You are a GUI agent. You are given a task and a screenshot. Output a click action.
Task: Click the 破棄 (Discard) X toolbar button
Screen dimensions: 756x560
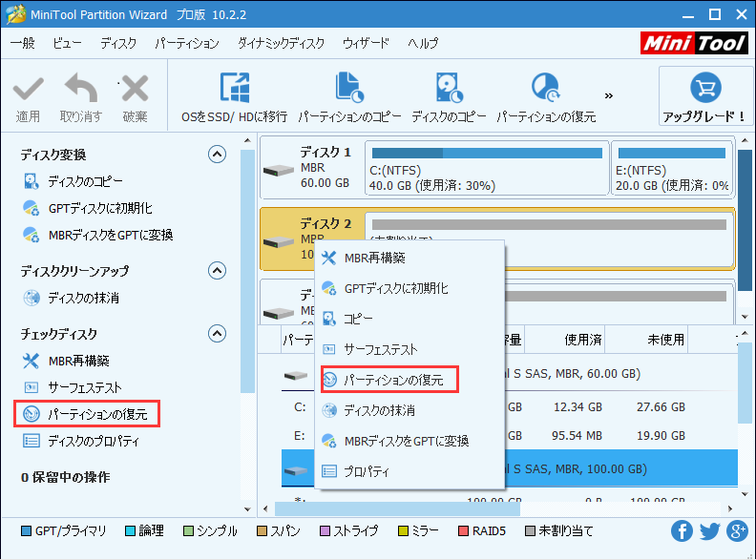pyautogui.click(x=135, y=98)
